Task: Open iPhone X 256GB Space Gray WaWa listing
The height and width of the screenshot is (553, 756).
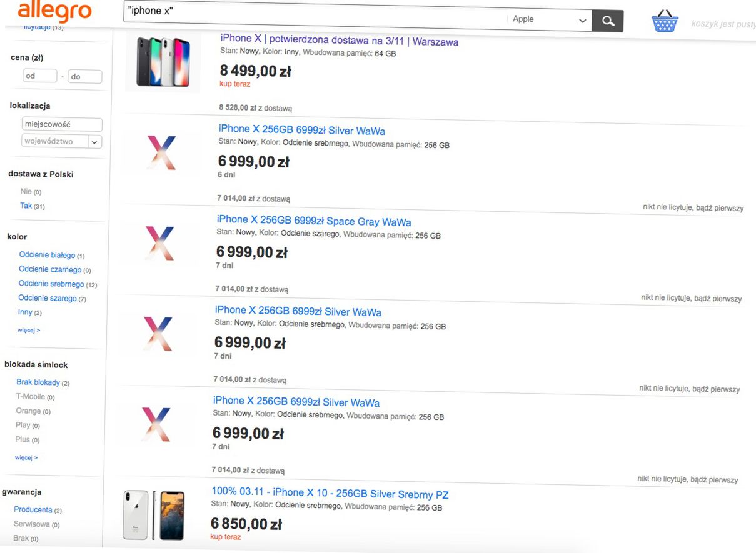Action: (x=314, y=221)
